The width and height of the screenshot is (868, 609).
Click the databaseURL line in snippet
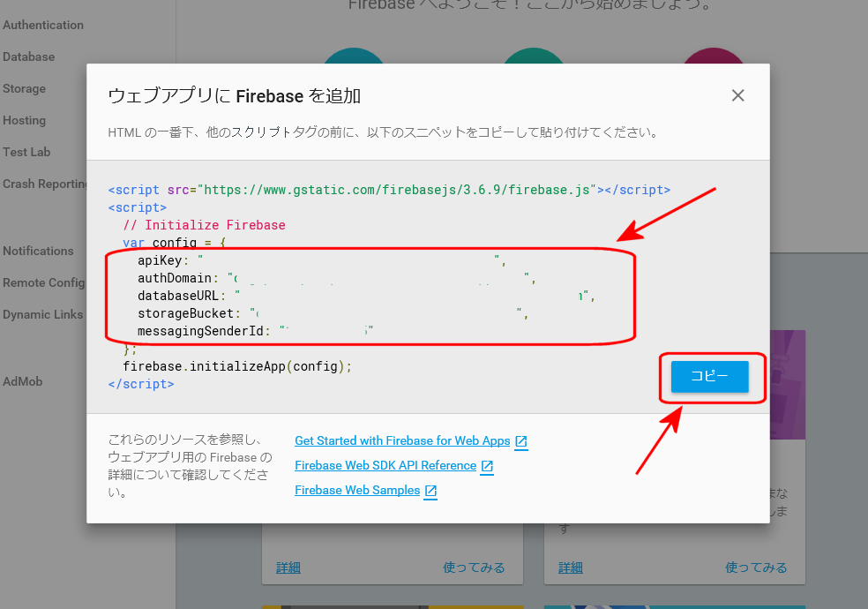[x=366, y=296]
